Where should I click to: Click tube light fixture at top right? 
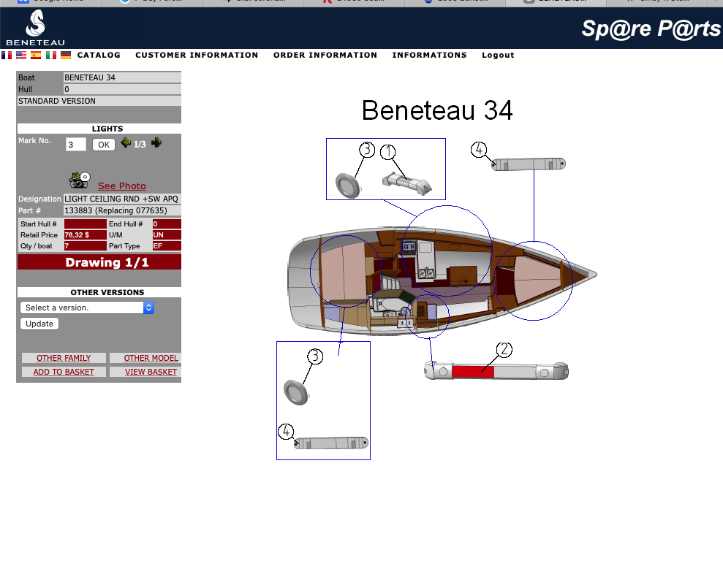pos(529,164)
